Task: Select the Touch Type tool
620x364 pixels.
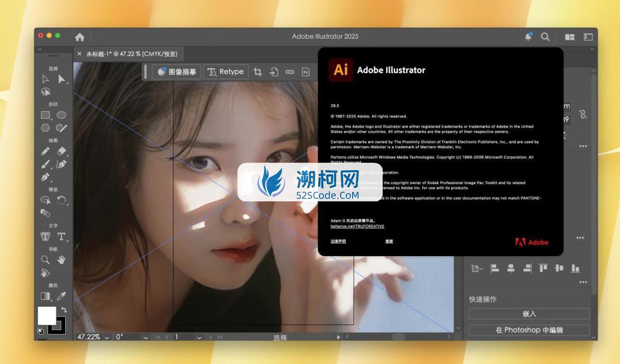Action: click(46, 236)
